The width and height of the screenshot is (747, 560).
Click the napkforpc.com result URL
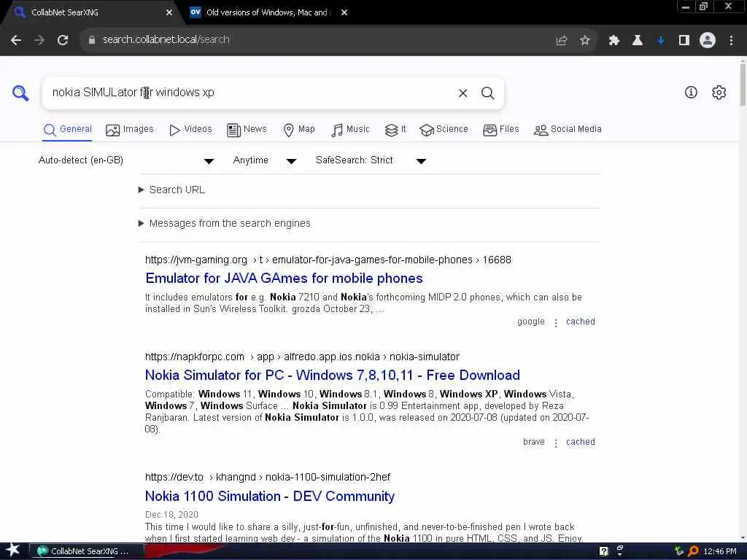[x=302, y=357]
